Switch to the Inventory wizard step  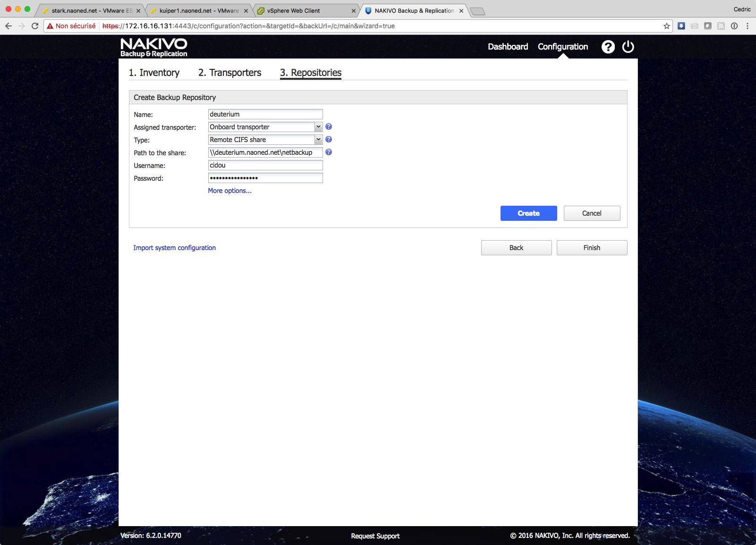(x=154, y=73)
